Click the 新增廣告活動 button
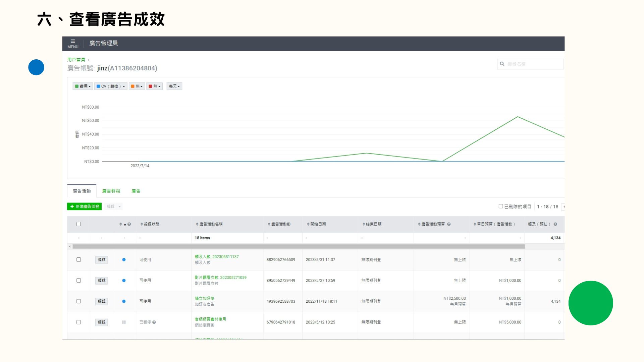The image size is (644, 362). [x=84, y=206]
